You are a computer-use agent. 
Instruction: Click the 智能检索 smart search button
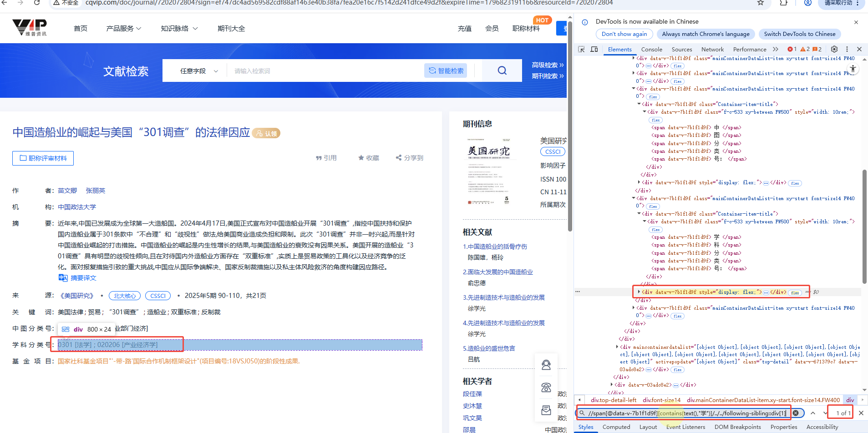[446, 70]
